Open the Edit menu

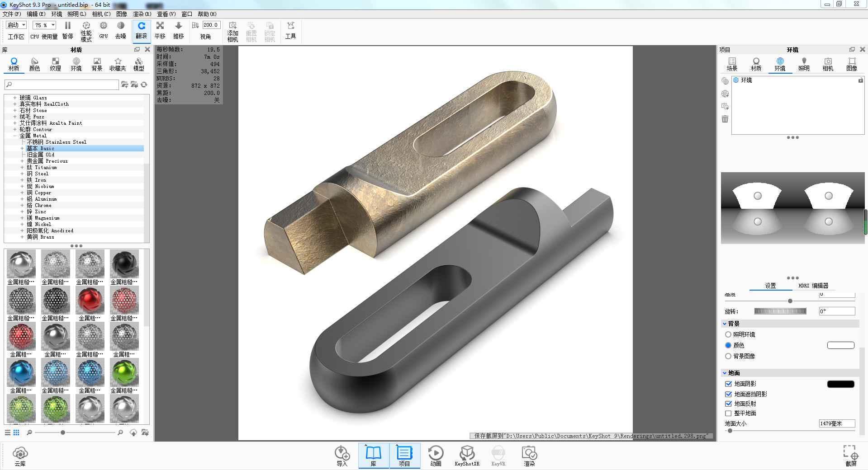[36, 14]
